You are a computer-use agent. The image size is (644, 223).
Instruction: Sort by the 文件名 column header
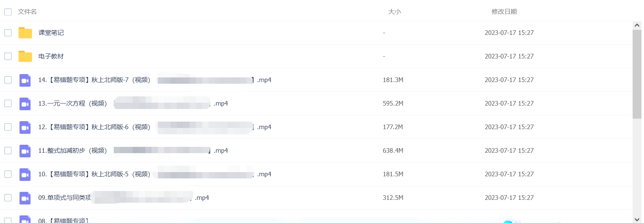(27, 12)
